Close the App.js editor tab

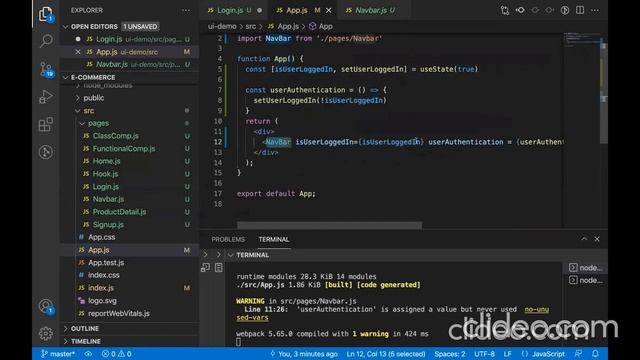329,10
